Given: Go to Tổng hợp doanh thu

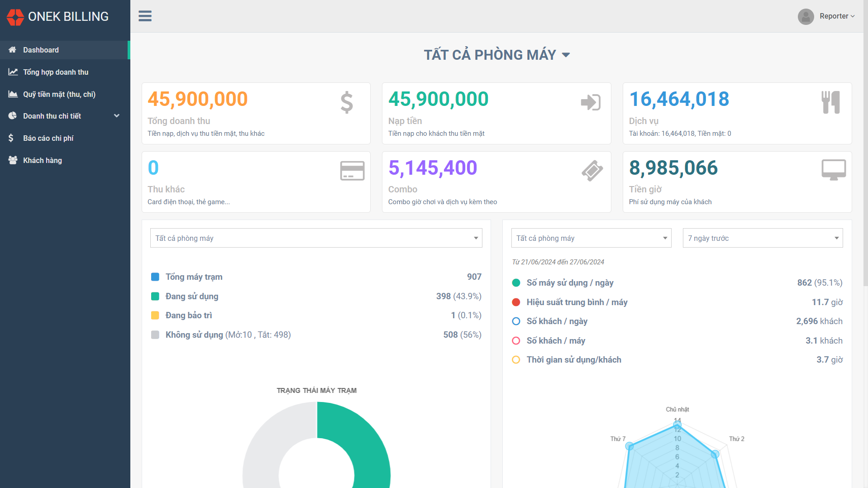Looking at the screenshot, I should [64, 72].
